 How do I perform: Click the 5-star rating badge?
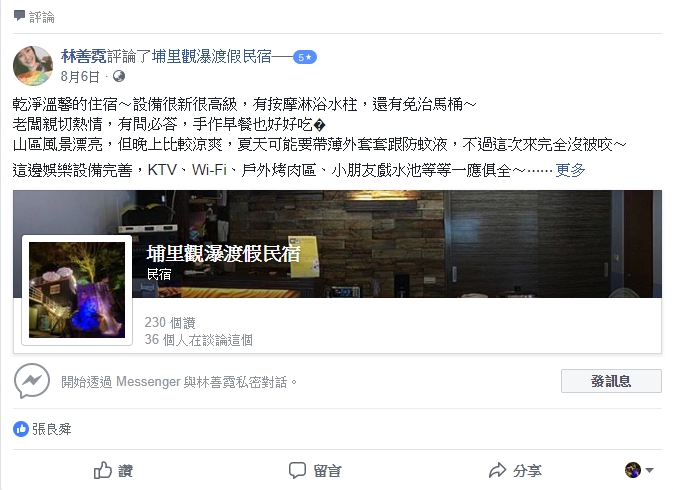point(305,57)
